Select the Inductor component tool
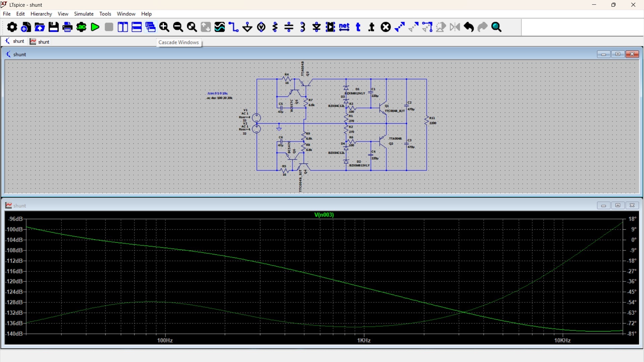 coord(303,27)
